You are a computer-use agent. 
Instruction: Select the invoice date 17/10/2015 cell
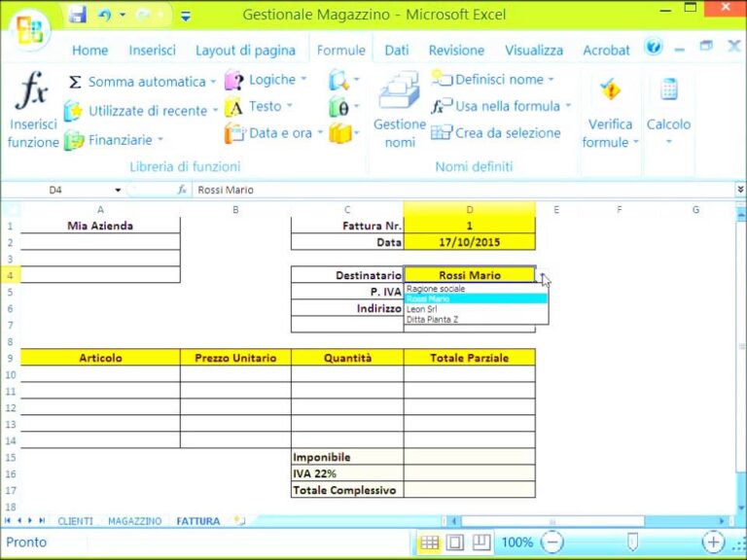470,242
